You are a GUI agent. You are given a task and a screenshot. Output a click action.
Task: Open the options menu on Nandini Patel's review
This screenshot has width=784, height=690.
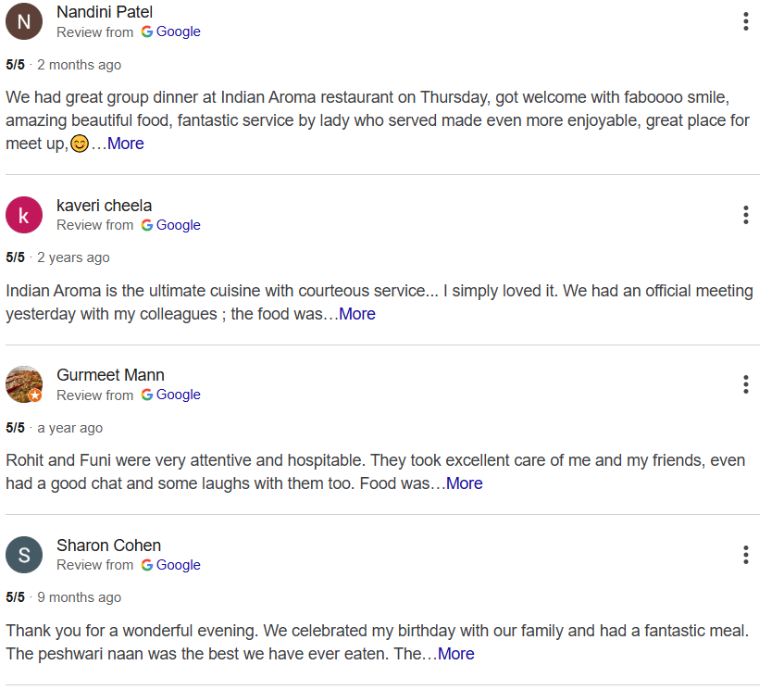(746, 21)
